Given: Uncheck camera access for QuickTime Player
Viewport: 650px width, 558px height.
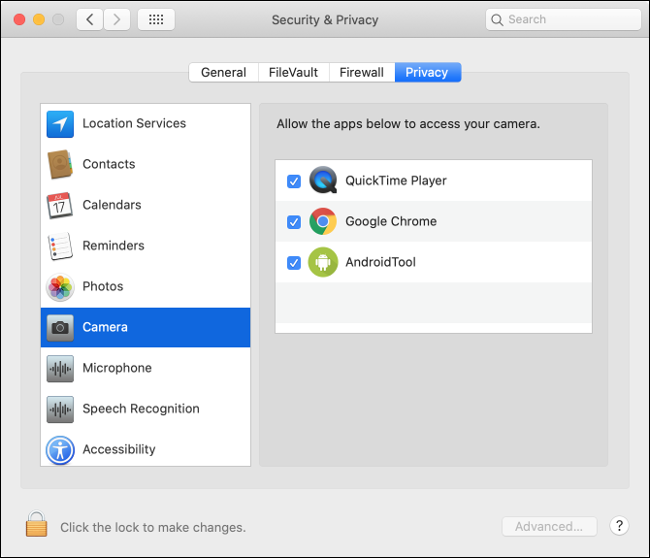Looking at the screenshot, I should pos(294,181).
